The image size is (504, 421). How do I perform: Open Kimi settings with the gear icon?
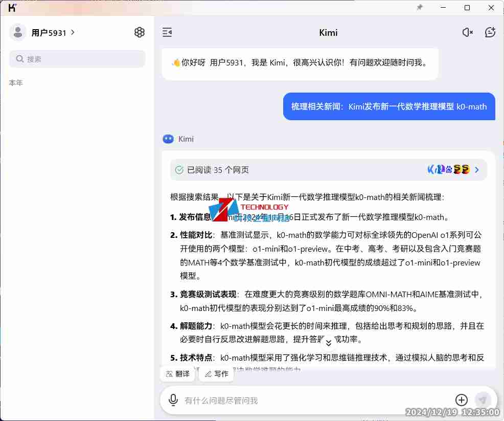(x=140, y=32)
